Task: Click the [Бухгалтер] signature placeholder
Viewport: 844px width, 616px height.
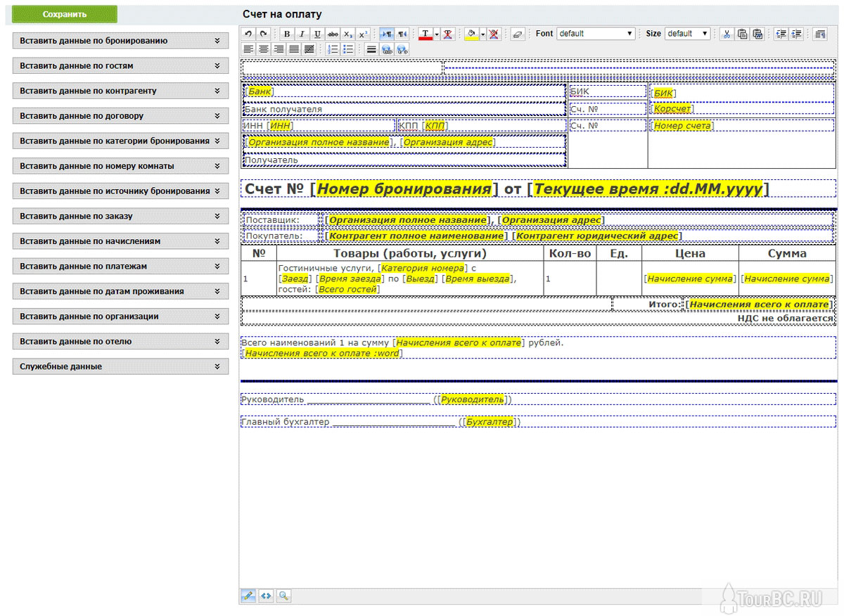Action: point(490,422)
